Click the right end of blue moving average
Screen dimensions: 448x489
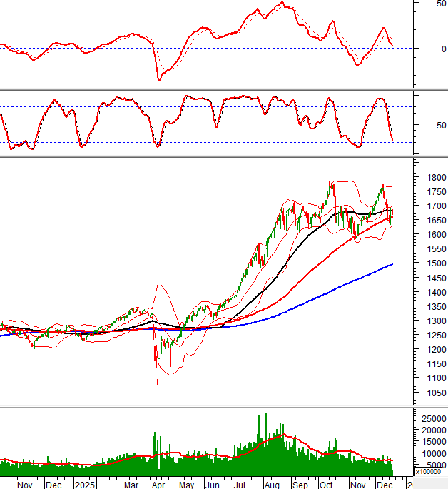[392, 264]
